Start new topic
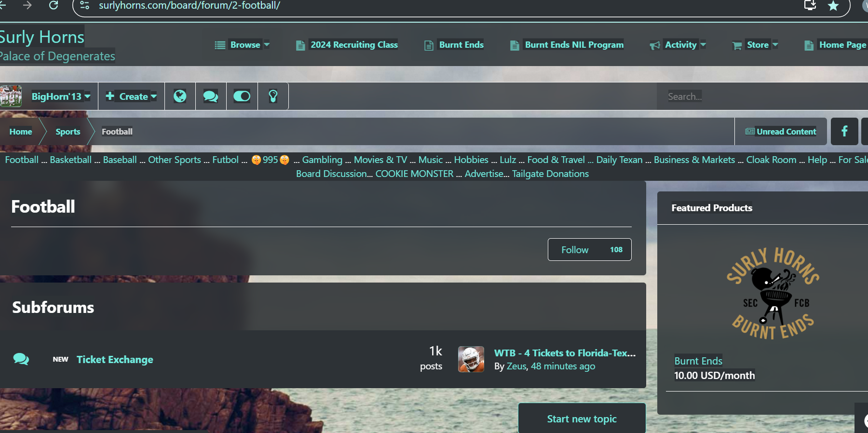 (x=582, y=419)
